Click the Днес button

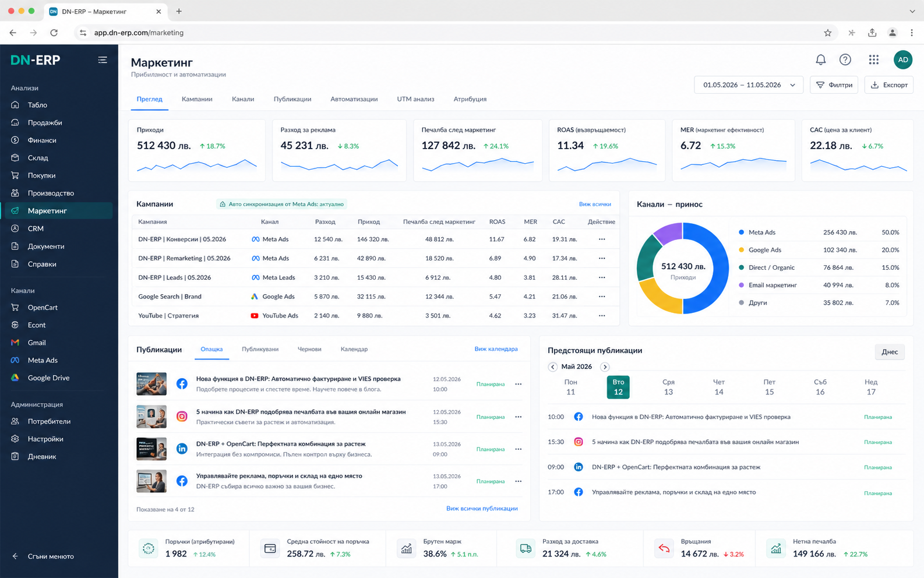[890, 352]
